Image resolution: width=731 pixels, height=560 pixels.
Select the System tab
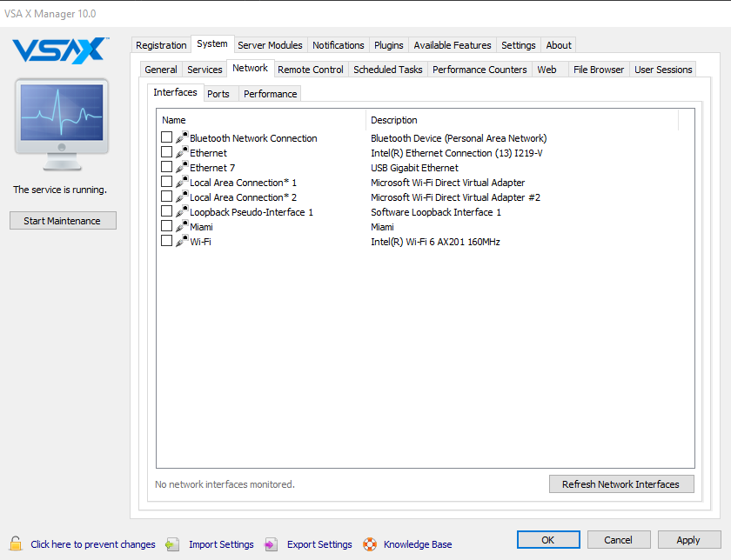click(x=212, y=43)
